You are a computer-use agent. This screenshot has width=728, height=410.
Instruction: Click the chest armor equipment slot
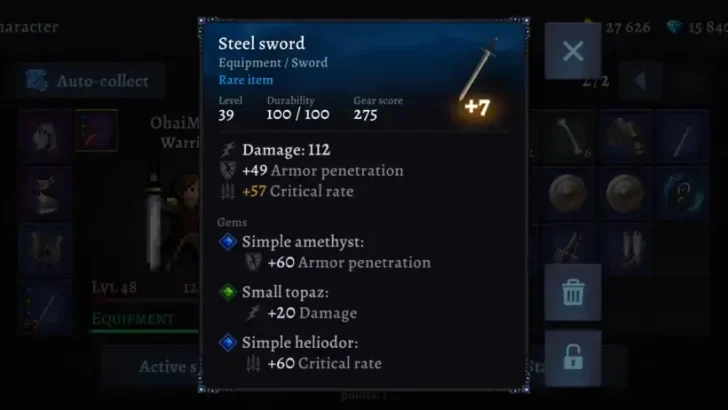point(46,193)
